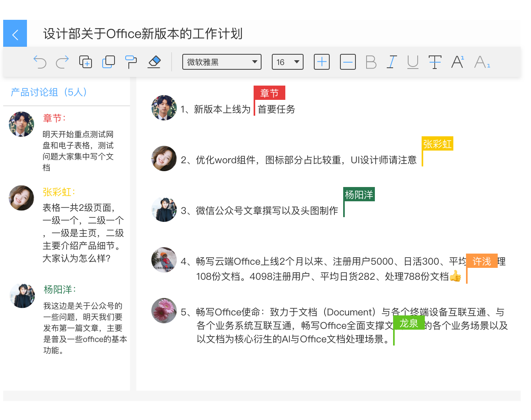This screenshot has height=420, width=531.
Task: Toggle strikethrough formatting
Action: coord(435,62)
